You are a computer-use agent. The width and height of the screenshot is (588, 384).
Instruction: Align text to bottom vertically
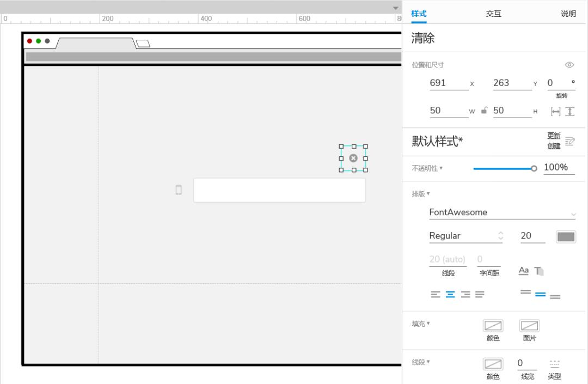555,296
